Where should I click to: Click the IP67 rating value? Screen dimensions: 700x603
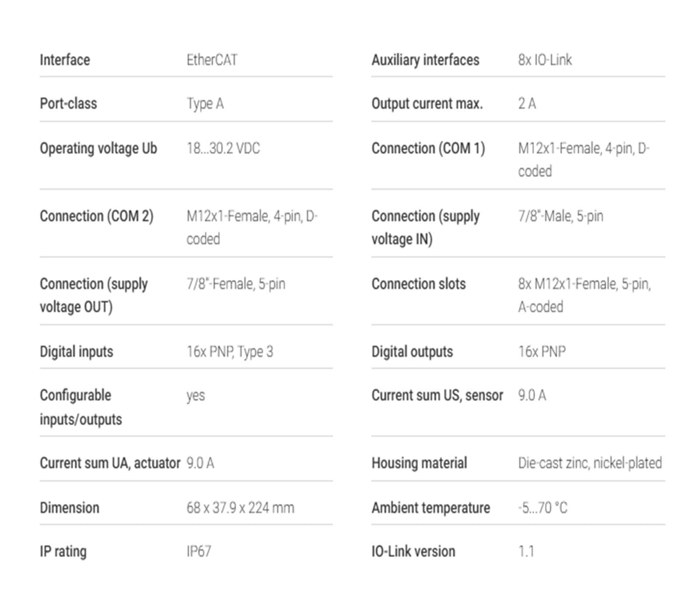point(199,551)
